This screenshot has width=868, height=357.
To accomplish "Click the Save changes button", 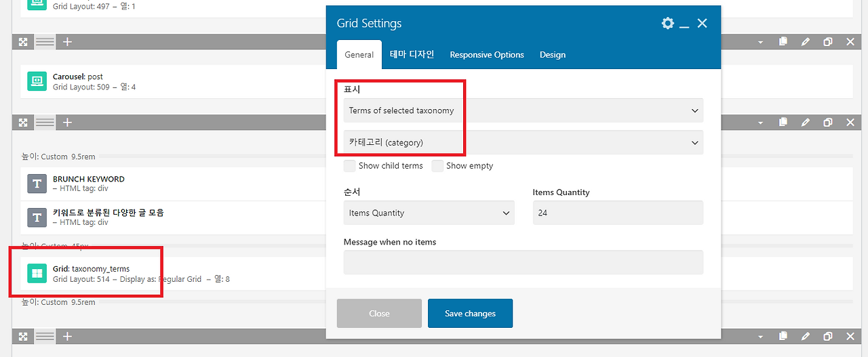I will 470,314.
